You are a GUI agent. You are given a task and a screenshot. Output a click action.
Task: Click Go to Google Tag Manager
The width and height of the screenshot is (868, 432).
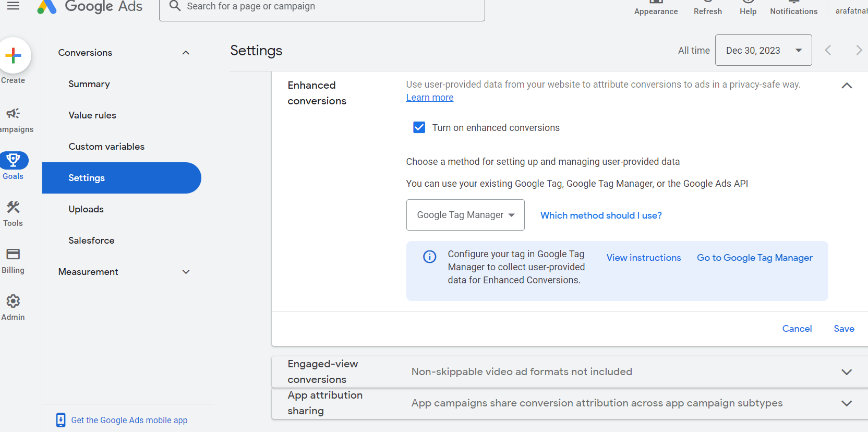(x=755, y=258)
